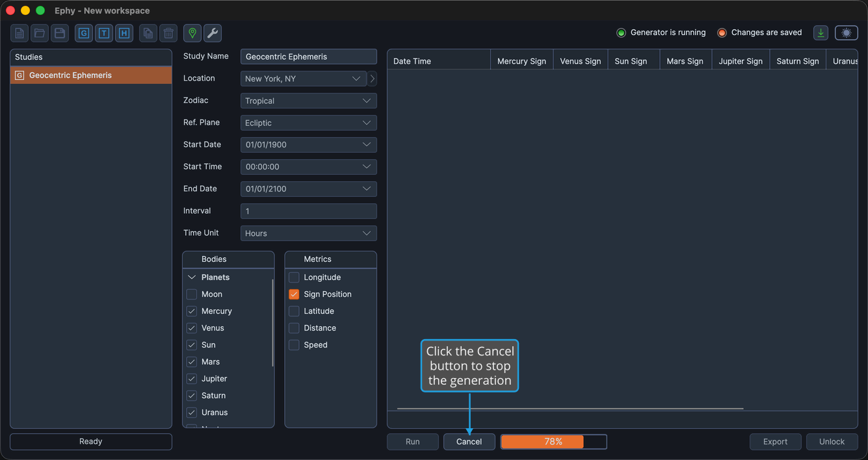868x460 pixels.
Task: Open locations via the green pin icon
Action: 192,33
